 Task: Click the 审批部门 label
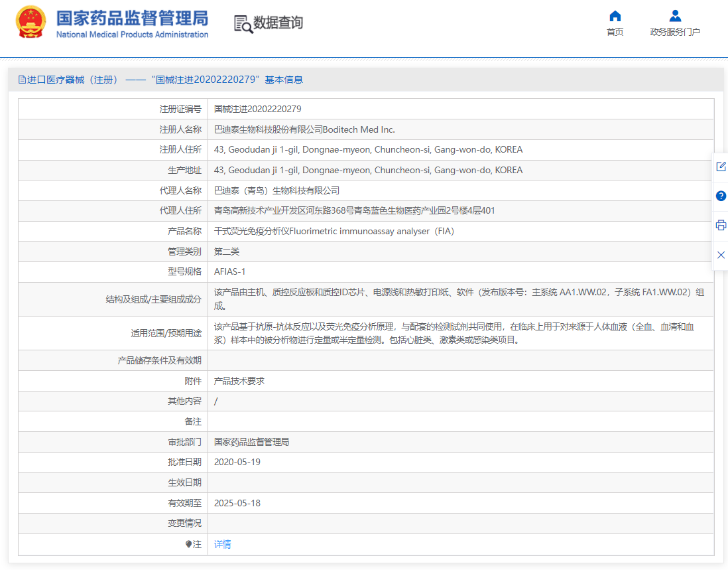[x=185, y=442]
